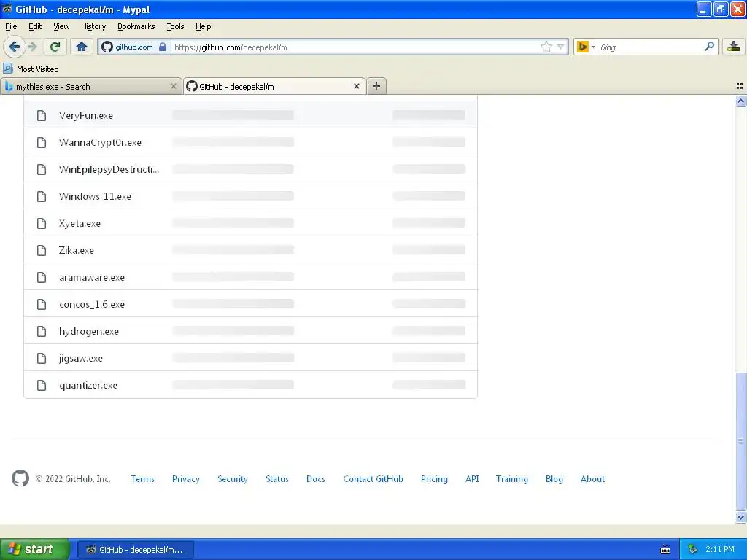Open the Home page icon
This screenshot has height=560, width=747.
pos(82,47)
